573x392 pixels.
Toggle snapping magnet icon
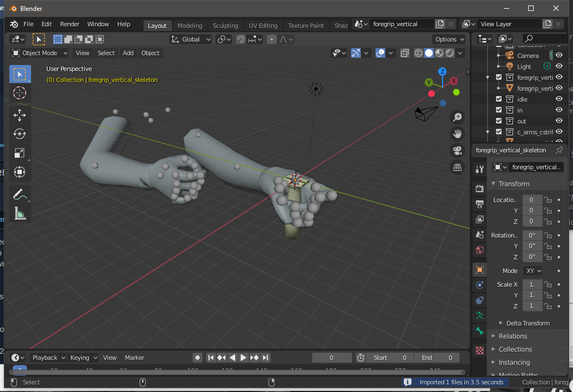241,39
